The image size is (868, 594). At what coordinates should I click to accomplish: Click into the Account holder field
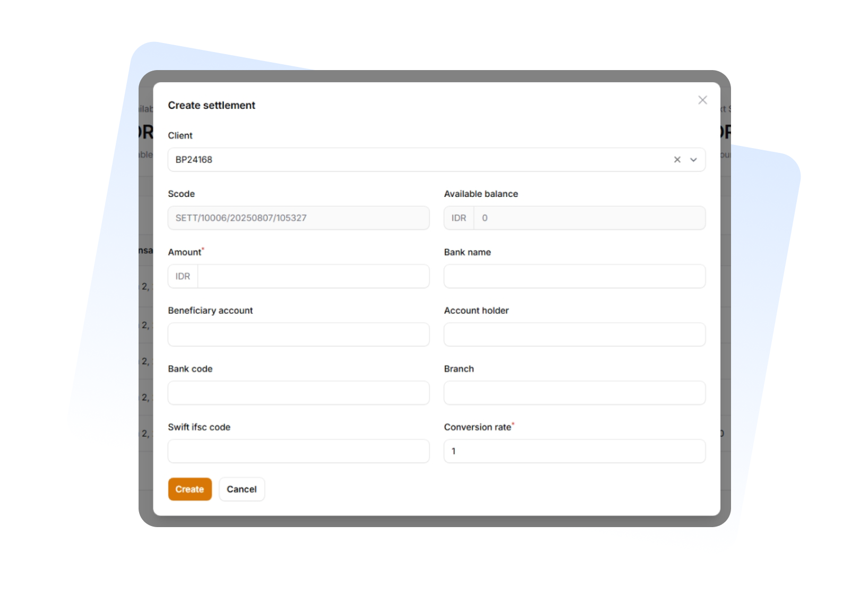(574, 335)
